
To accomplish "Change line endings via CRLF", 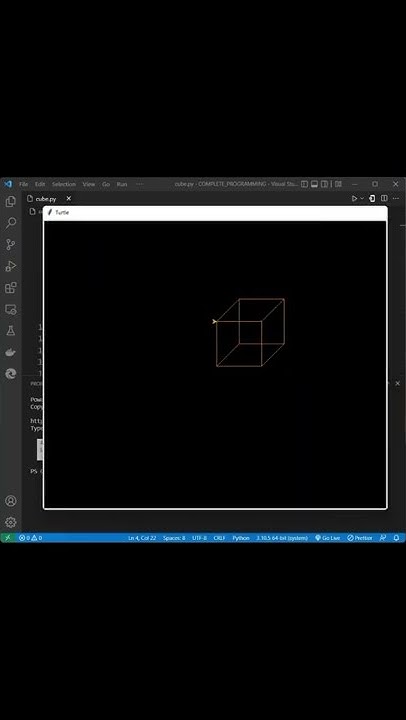I will coord(220,538).
